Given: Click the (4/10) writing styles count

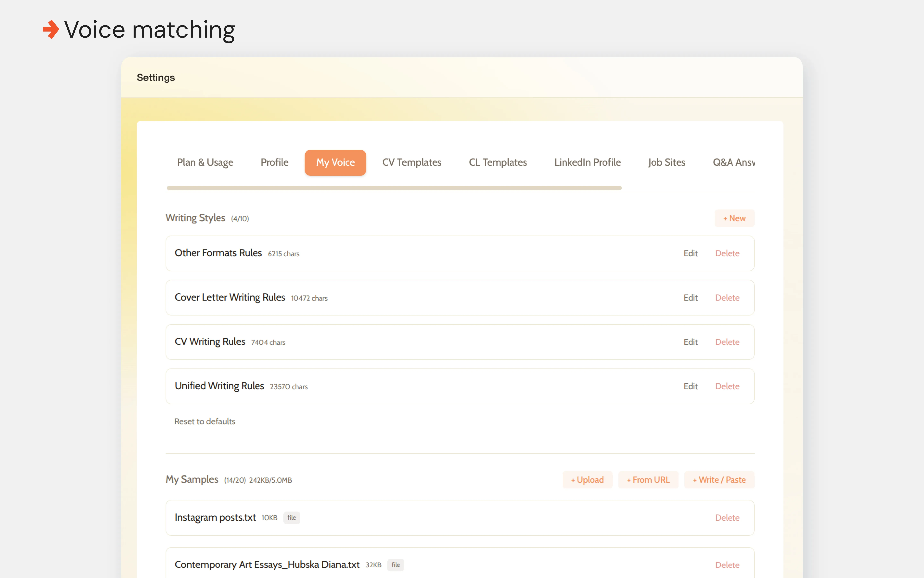Looking at the screenshot, I should pyautogui.click(x=240, y=219).
